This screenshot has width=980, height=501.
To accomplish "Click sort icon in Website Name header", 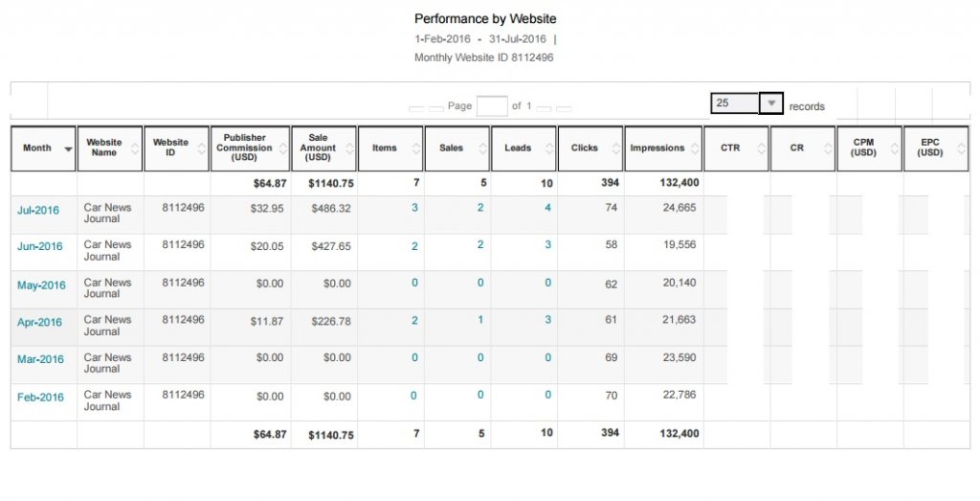I will 135,148.
